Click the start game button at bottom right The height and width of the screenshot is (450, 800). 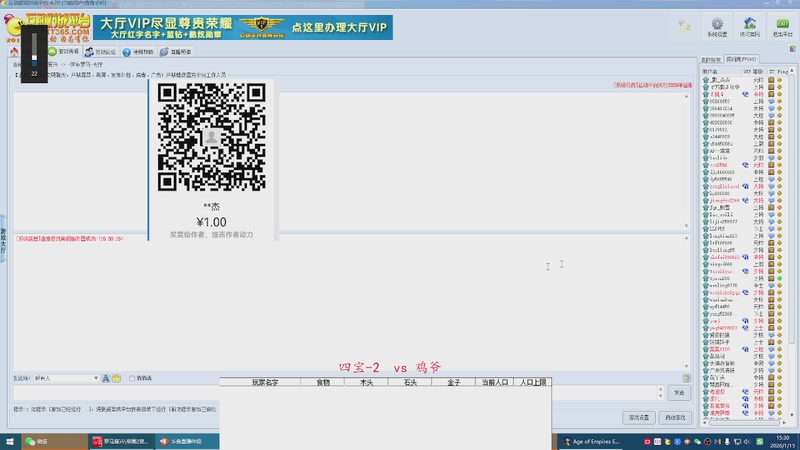tap(675, 417)
